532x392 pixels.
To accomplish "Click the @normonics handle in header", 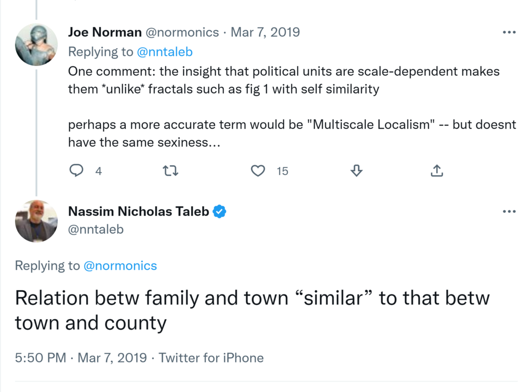I will coord(182,32).
